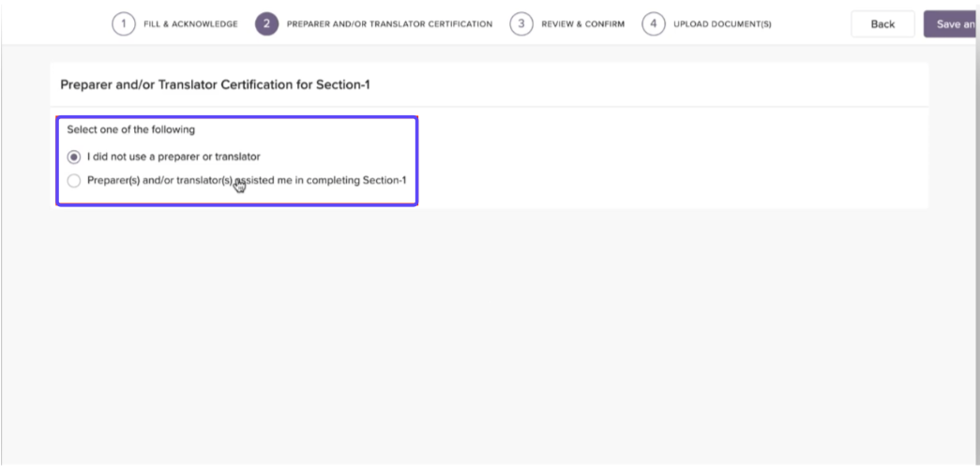The height and width of the screenshot is (467, 980).
Task: Click the step 4 number circle
Action: 654,24
